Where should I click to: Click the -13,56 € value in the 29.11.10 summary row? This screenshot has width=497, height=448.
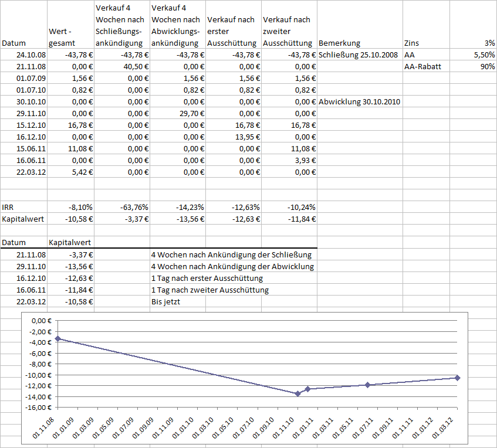tap(70, 266)
